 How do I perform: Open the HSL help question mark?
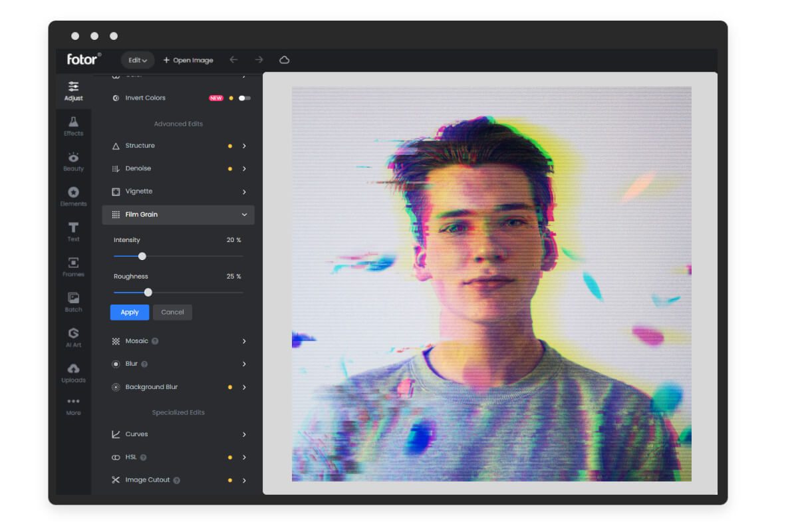tap(143, 458)
